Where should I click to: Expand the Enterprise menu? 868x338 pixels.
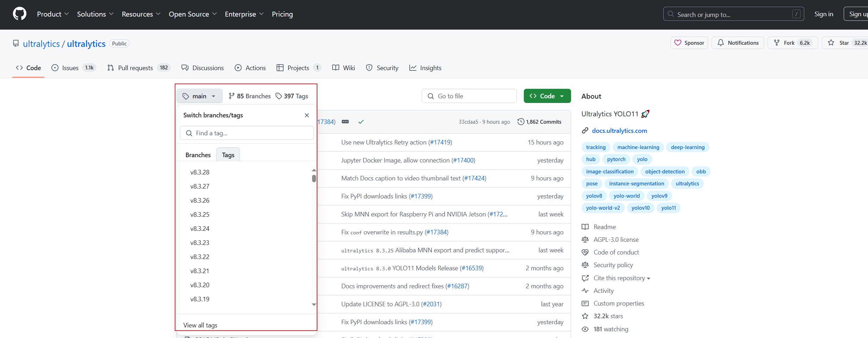(244, 14)
